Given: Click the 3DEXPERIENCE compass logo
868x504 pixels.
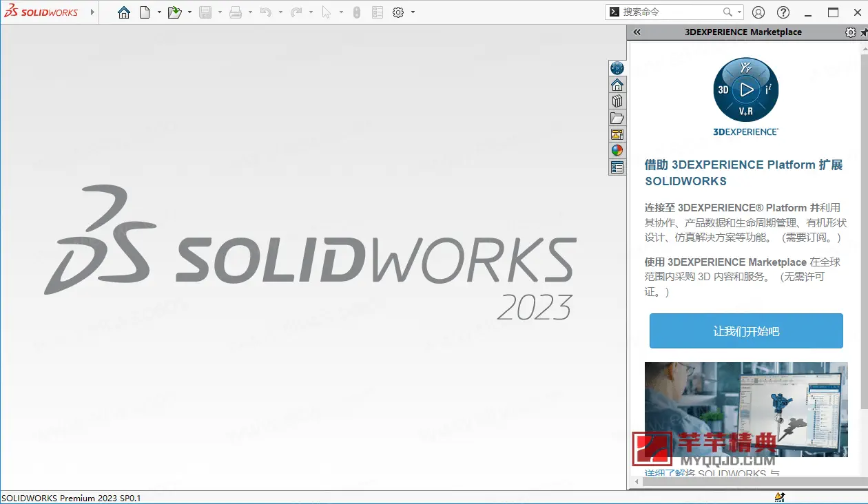Looking at the screenshot, I should pyautogui.click(x=746, y=90).
